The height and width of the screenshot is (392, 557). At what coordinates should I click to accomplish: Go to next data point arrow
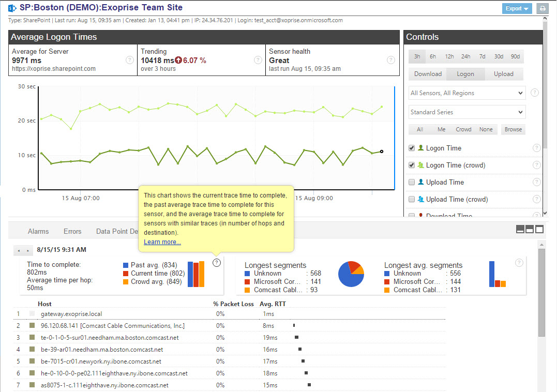28,251
